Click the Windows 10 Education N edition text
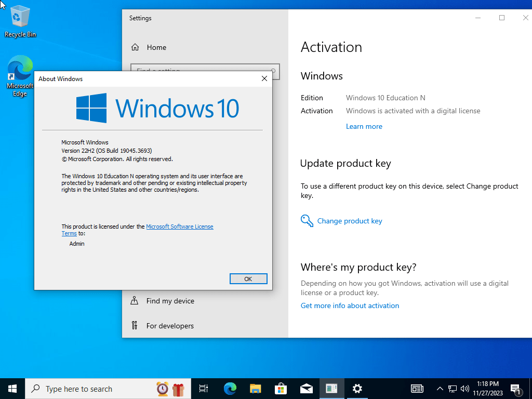 coord(385,98)
